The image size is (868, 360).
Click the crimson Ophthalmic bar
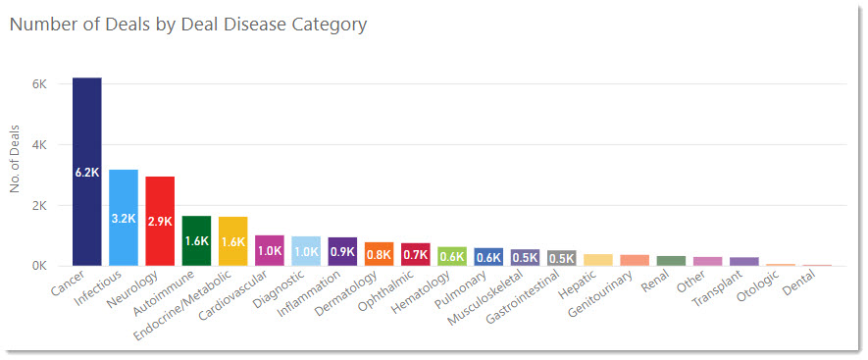[416, 255]
